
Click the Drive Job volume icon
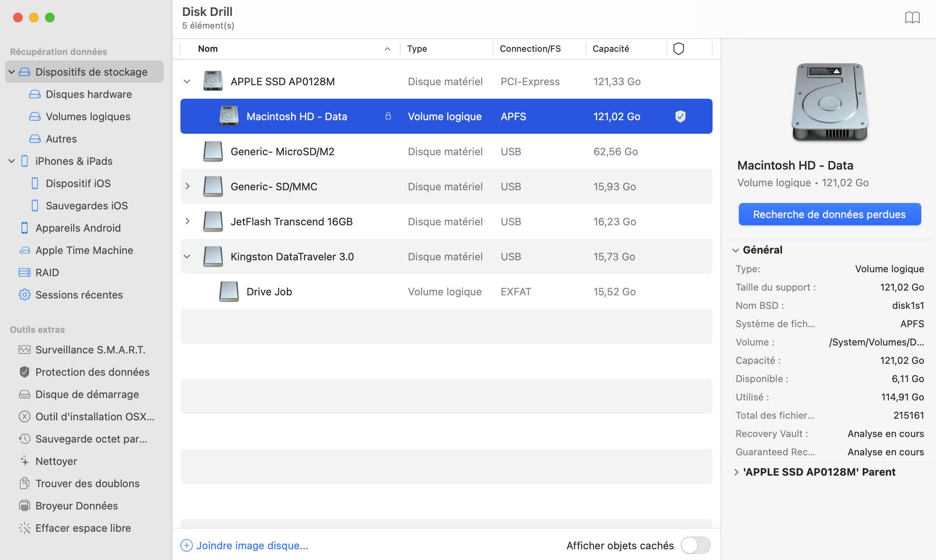tap(229, 291)
